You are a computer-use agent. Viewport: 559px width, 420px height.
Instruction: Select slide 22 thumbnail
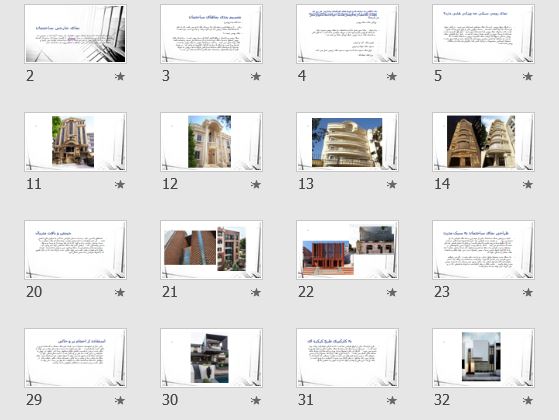coord(347,250)
